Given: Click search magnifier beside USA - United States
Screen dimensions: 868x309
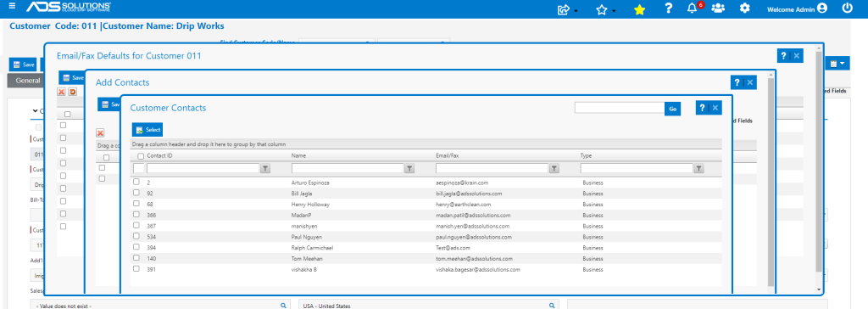Looking at the screenshot, I should point(551,305).
